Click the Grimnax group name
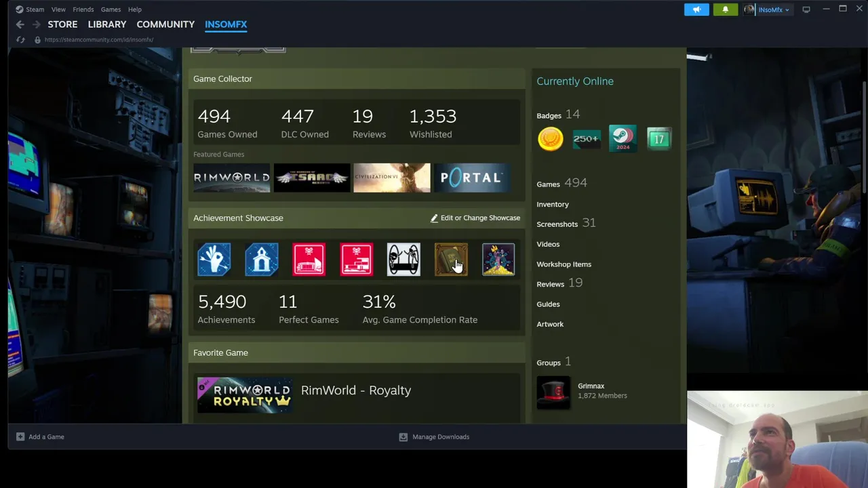The image size is (868, 488). coord(591,386)
